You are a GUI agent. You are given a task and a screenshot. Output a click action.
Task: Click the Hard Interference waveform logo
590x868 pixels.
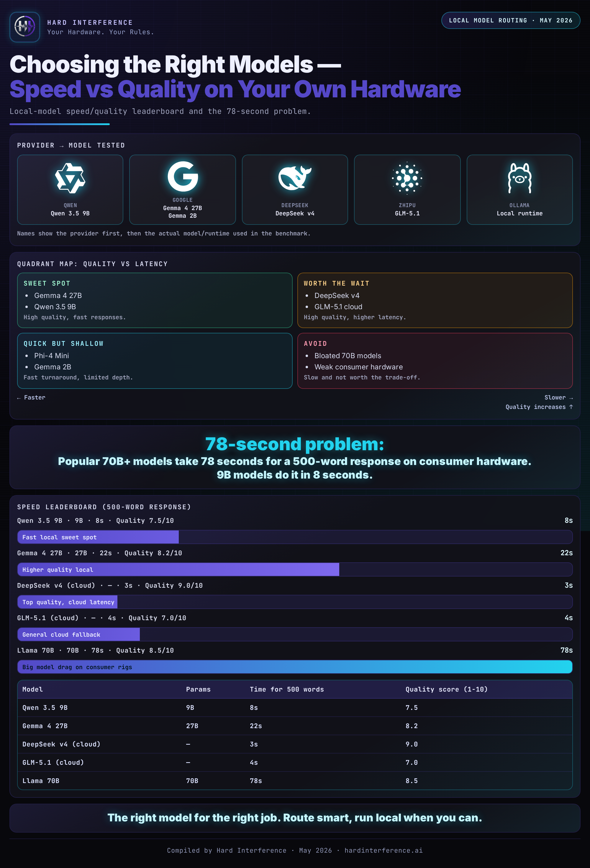click(25, 27)
